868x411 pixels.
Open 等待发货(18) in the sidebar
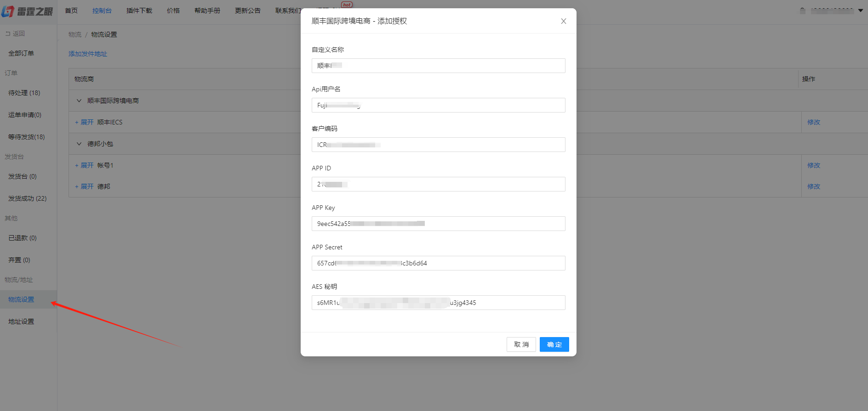coord(26,137)
